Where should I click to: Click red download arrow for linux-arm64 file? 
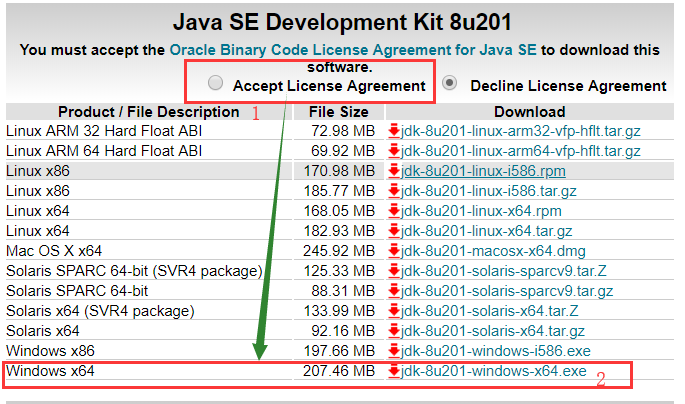tap(394, 151)
